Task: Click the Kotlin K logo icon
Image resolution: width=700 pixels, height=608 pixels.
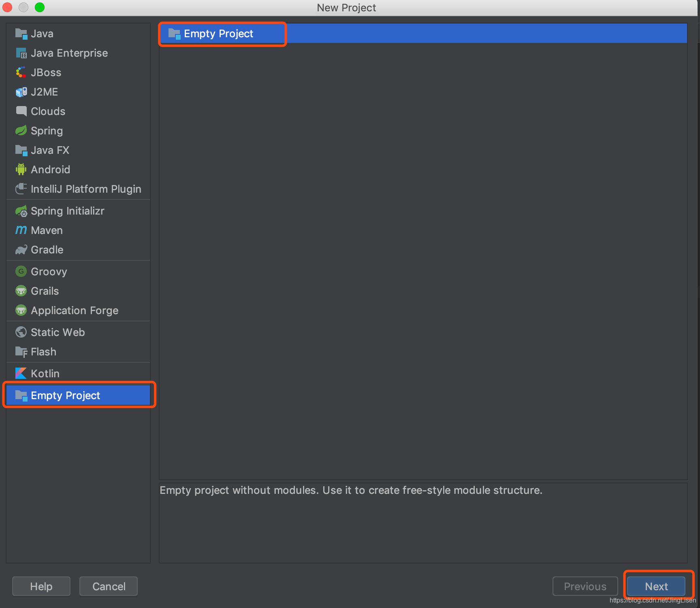Action: [x=21, y=374]
